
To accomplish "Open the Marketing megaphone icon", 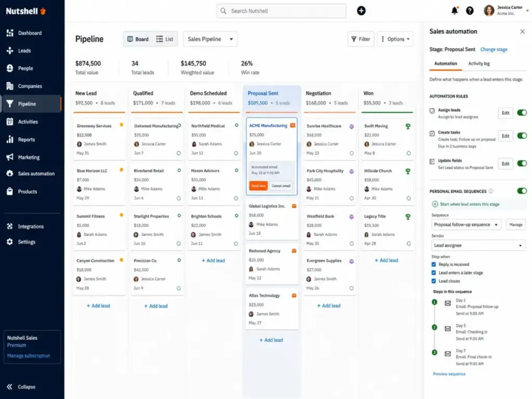I will click(x=10, y=157).
